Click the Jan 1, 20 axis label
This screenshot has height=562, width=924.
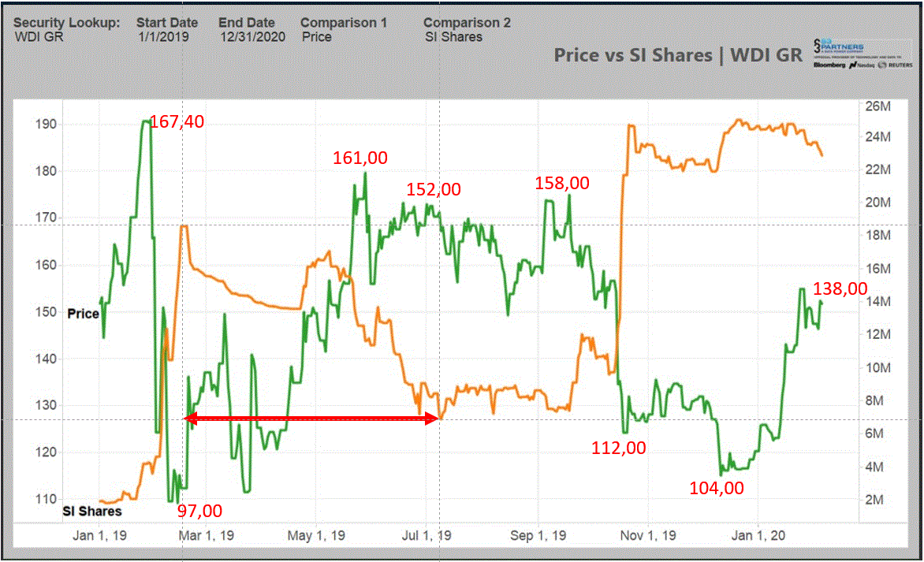point(759,534)
